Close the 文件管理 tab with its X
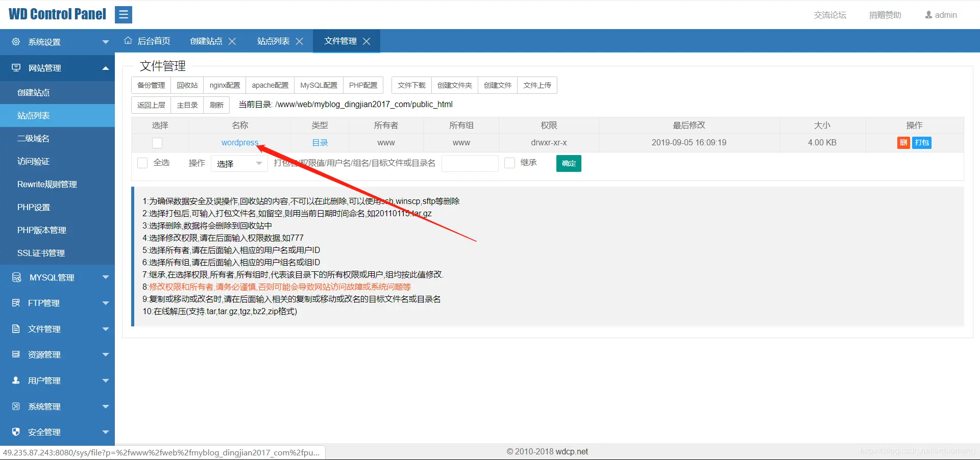The image size is (980, 460). coord(366,41)
